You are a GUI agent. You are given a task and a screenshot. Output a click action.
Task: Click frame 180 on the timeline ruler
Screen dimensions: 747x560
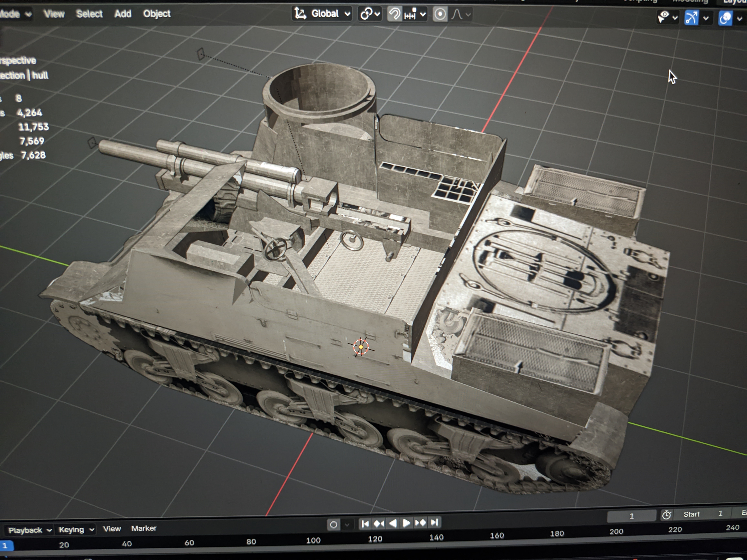coord(557,534)
